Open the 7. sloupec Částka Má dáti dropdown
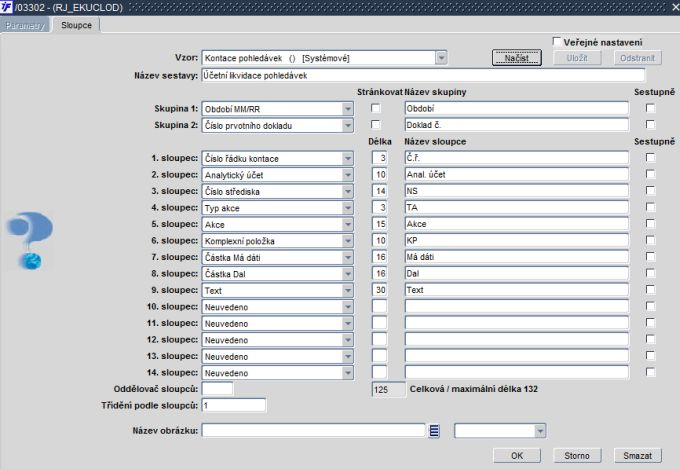680x469 pixels. coord(348,257)
